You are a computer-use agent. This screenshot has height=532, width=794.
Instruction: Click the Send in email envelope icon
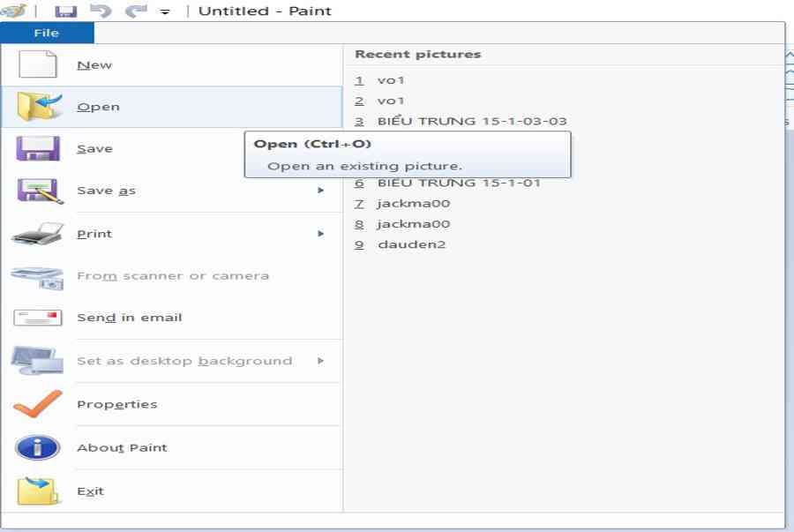point(38,318)
